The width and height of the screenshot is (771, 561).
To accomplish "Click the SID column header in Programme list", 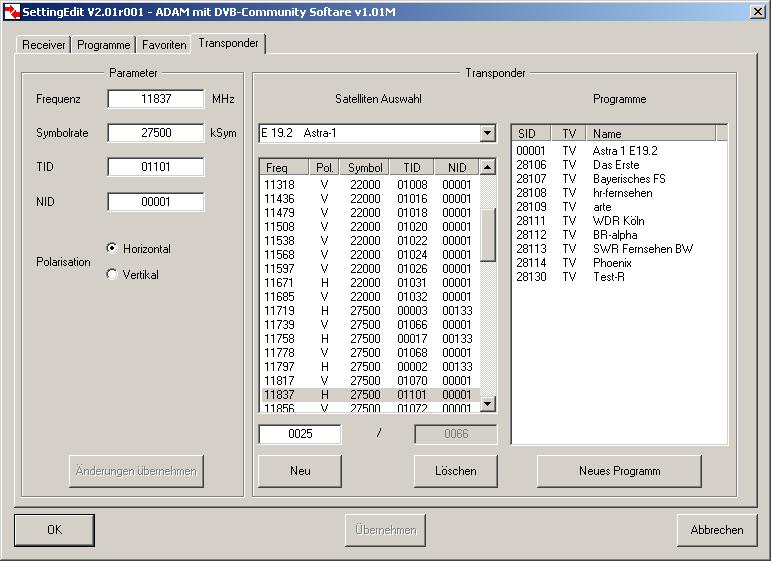I will [531, 133].
